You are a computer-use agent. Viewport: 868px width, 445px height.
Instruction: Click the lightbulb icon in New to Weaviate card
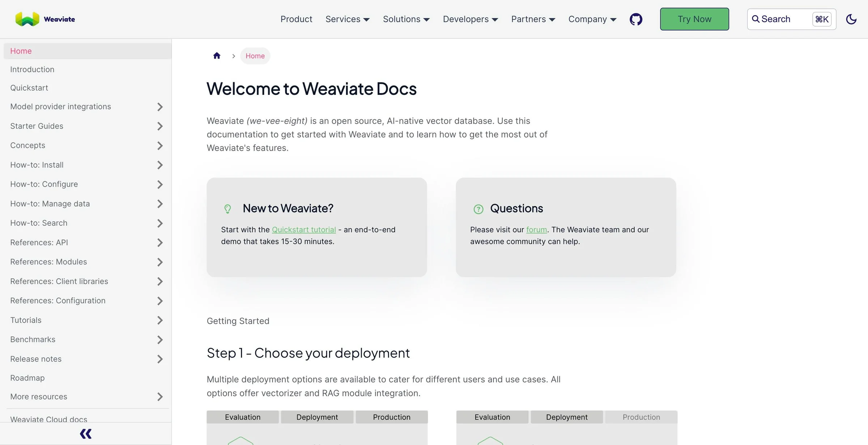pos(227,209)
